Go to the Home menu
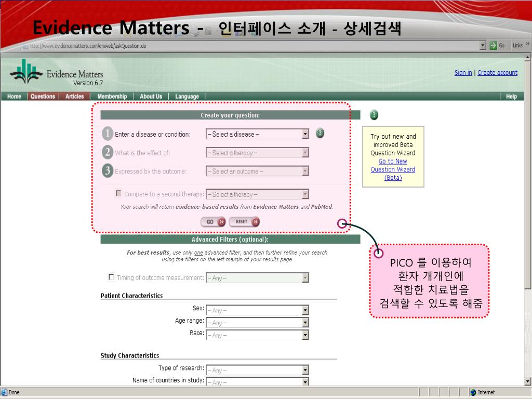532x399 pixels. (14, 96)
